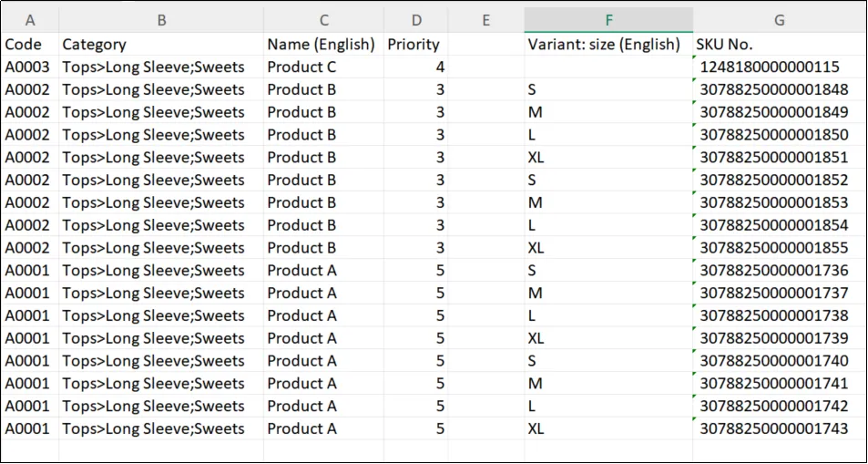The image size is (868, 464).
Task: Select the column G header
Action: [x=779, y=20]
